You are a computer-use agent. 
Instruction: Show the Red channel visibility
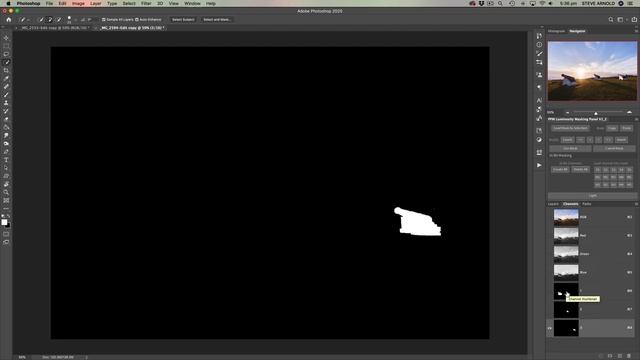[x=550, y=236]
